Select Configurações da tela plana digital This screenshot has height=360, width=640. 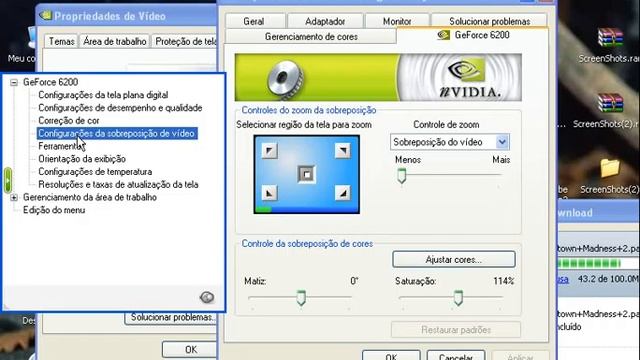click(103, 95)
